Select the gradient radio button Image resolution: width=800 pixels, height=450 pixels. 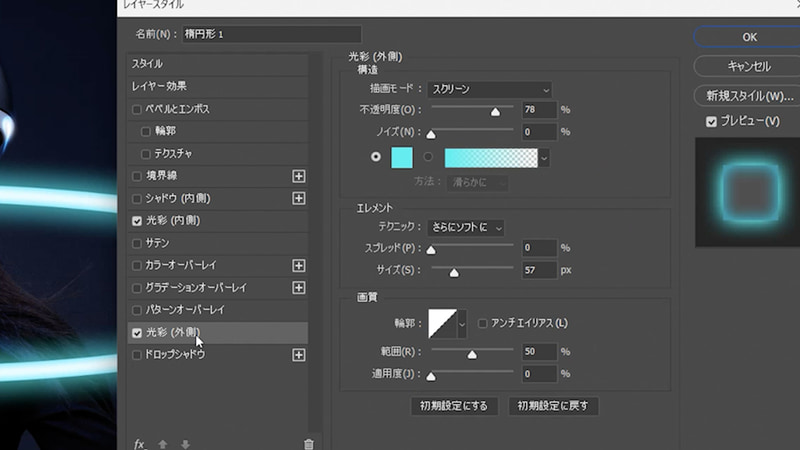tap(428, 157)
